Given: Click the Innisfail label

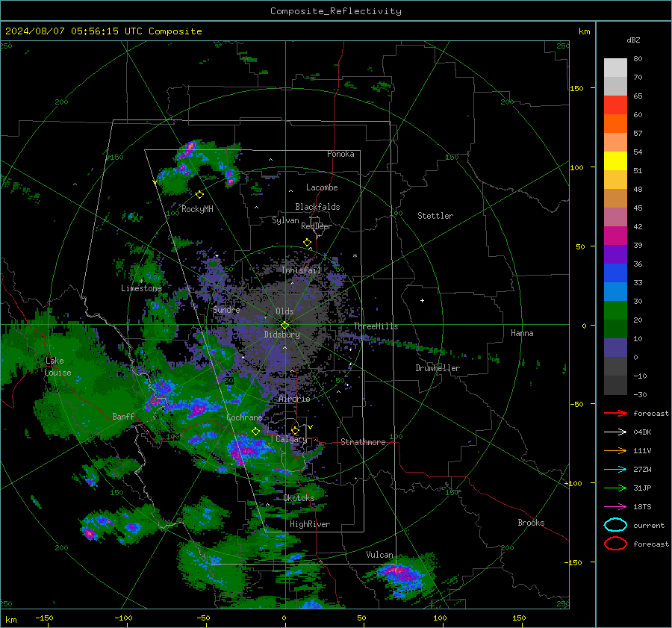Looking at the screenshot, I should click(x=302, y=270).
